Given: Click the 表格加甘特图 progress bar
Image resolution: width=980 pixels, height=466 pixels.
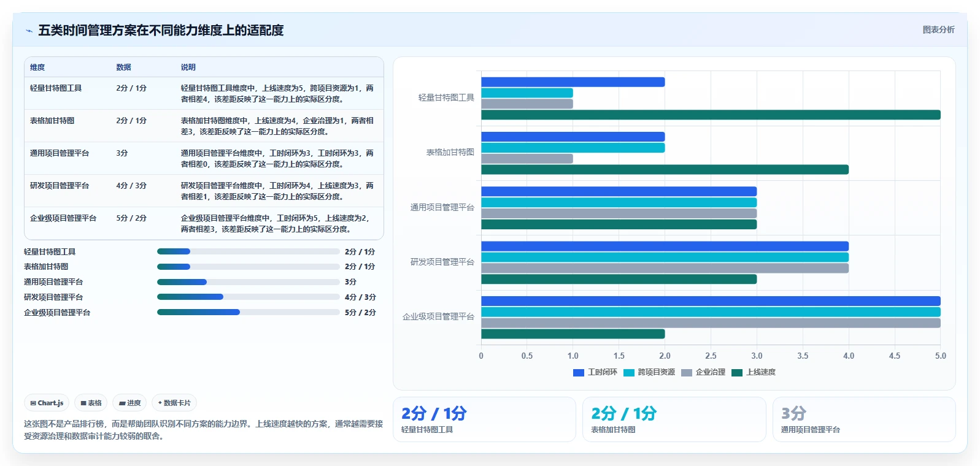Looking at the screenshot, I should point(248,267).
